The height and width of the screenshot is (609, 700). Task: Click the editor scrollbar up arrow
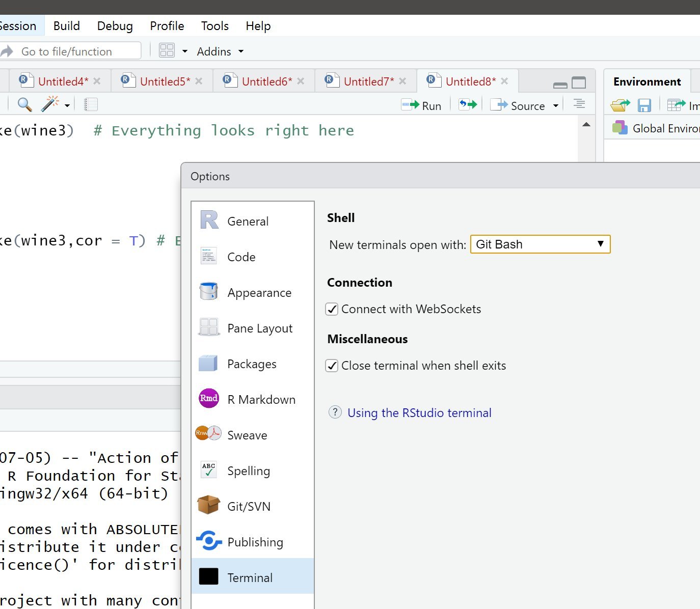pyautogui.click(x=586, y=124)
